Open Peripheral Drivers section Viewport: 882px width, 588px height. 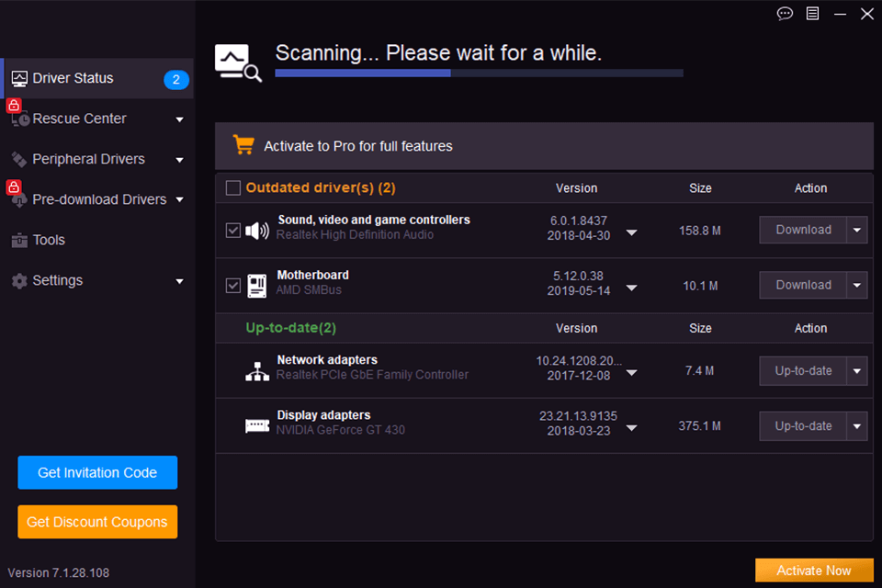click(89, 159)
